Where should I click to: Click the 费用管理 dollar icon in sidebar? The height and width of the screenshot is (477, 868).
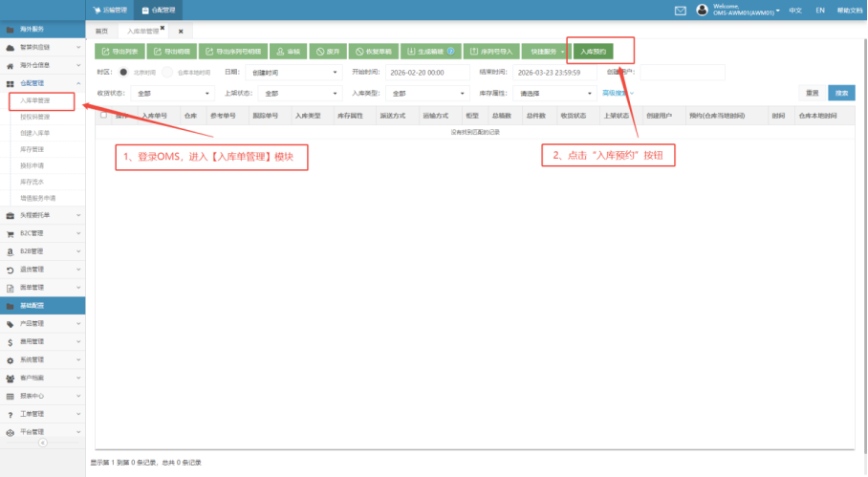[x=10, y=341]
